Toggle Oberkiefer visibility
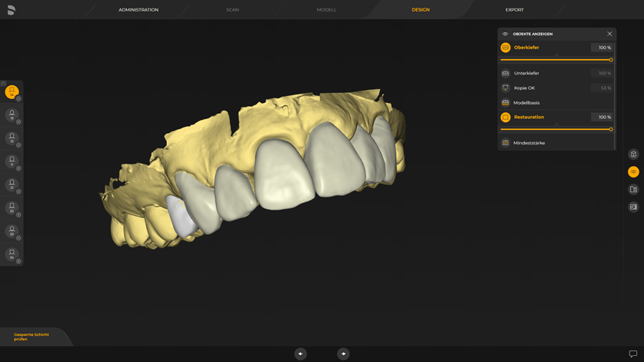This screenshot has width=644, height=362. click(x=506, y=48)
